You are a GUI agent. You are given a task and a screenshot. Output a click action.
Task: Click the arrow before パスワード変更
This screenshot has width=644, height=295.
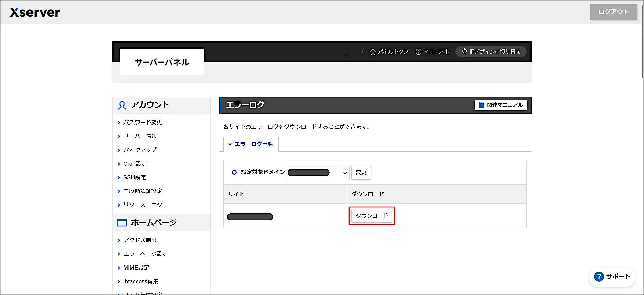pos(119,123)
